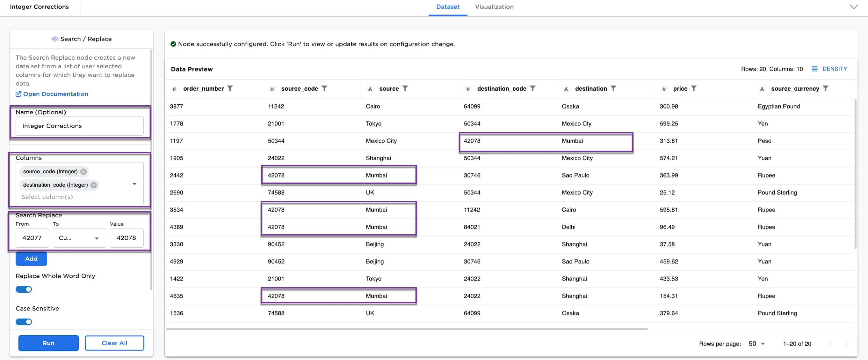The image size is (868, 360).
Task: Select the Dataset tab
Action: [447, 7]
